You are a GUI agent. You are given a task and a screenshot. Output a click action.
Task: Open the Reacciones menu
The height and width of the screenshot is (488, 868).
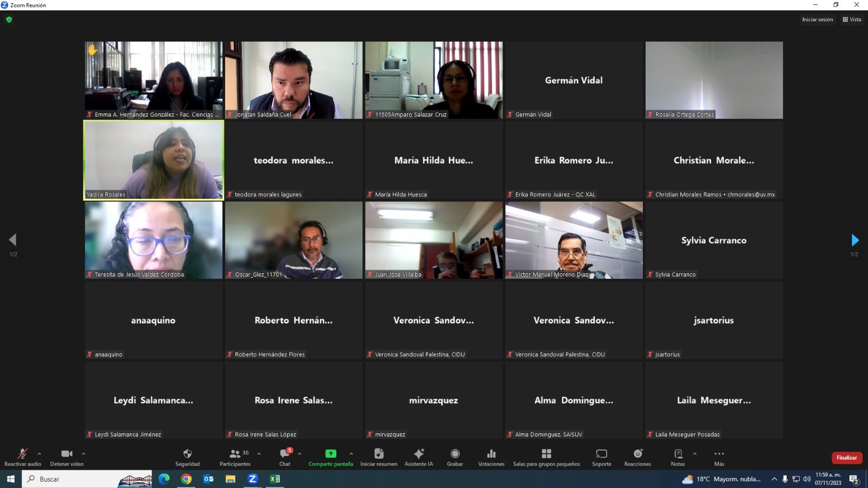tap(637, 454)
